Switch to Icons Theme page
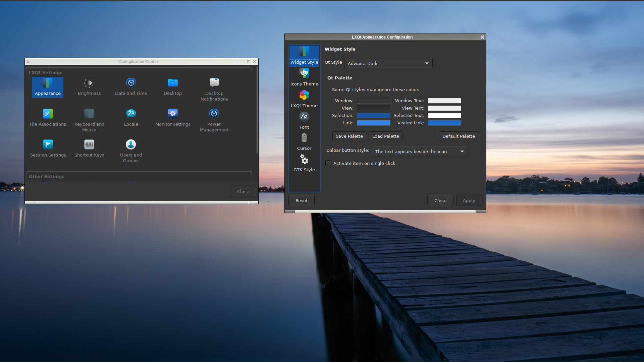The image size is (644, 362). click(x=304, y=77)
